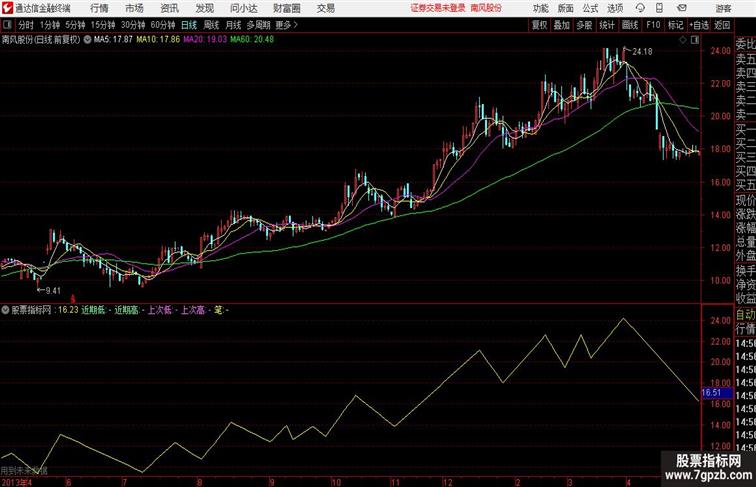Click the diamond icon above the chart

click(683, 40)
